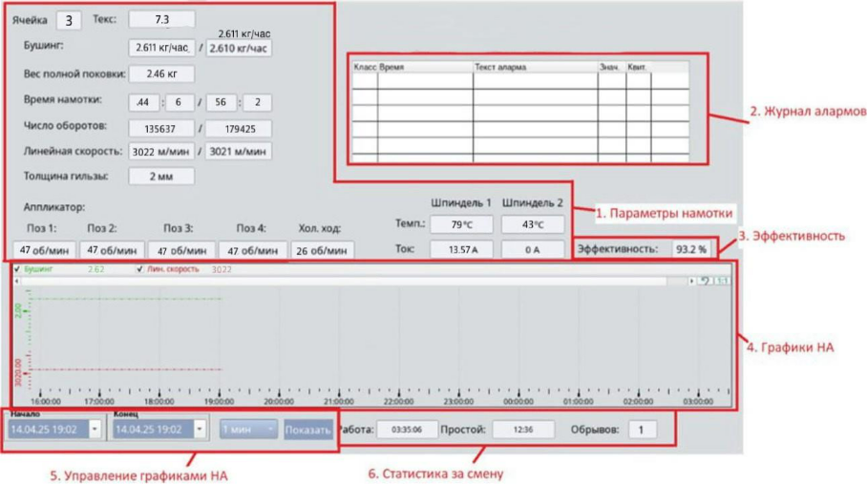This screenshot has width=868, height=484.
Task: Click the Шпиндель 1 column label
Action: [461, 203]
